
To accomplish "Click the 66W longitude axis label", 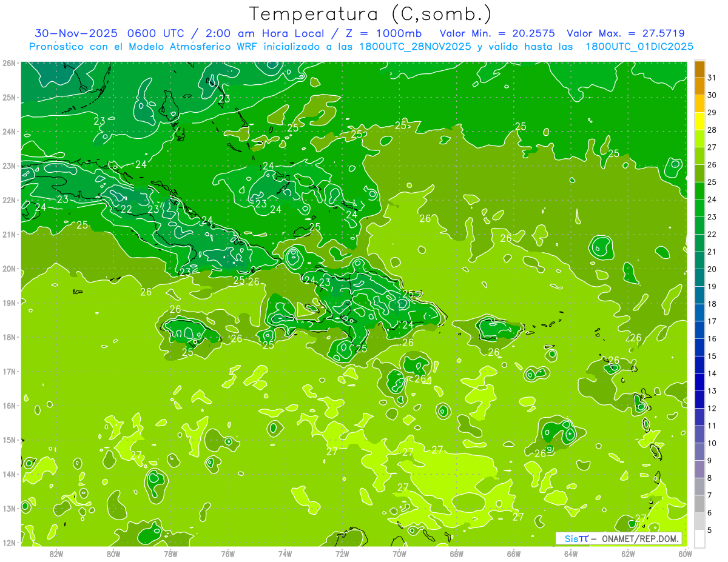I will click(513, 554).
